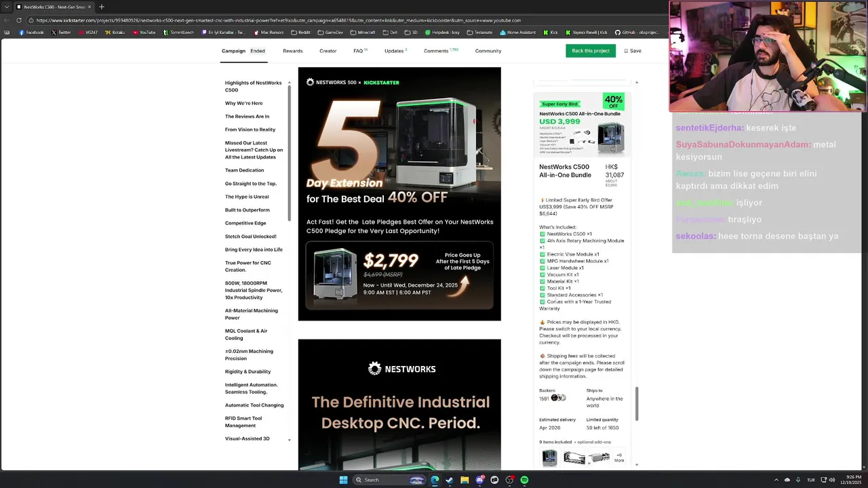The width and height of the screenshot is (868, 488).
Task: Open Microsoft Edge from the taskbar
Action: click(435, 480)
